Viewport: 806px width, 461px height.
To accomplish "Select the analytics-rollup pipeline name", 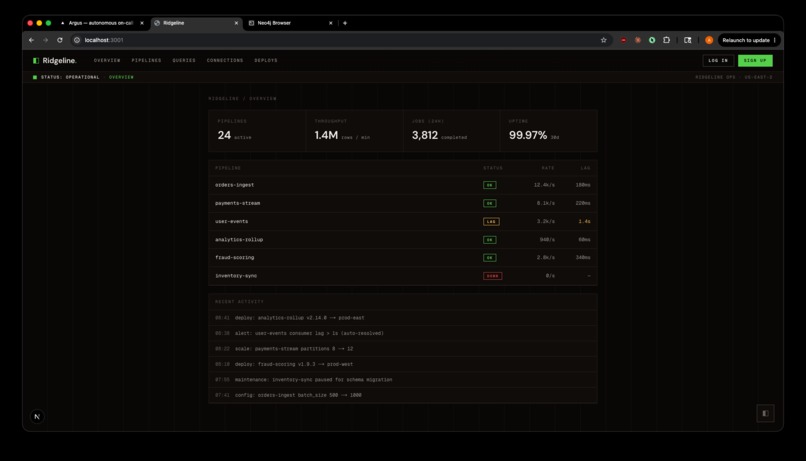I will coord(239,239).
